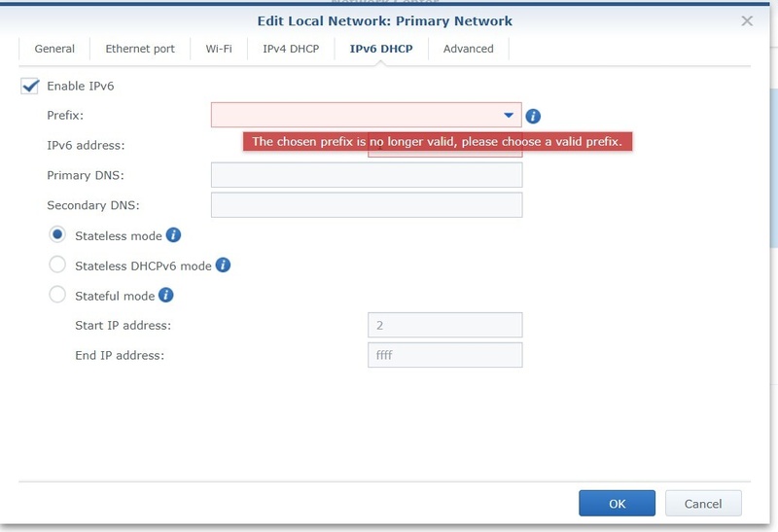The height and width of the screenshot is (532, 778).
Task: Choose Stateless DHCPv6 mode option
Action: [x=57, y=265]
